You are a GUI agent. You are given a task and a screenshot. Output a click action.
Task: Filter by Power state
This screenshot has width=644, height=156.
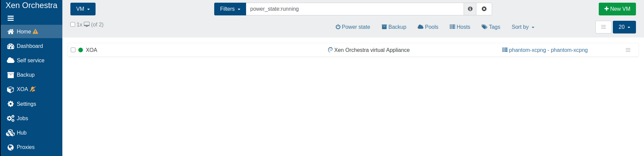coord(353,27)
